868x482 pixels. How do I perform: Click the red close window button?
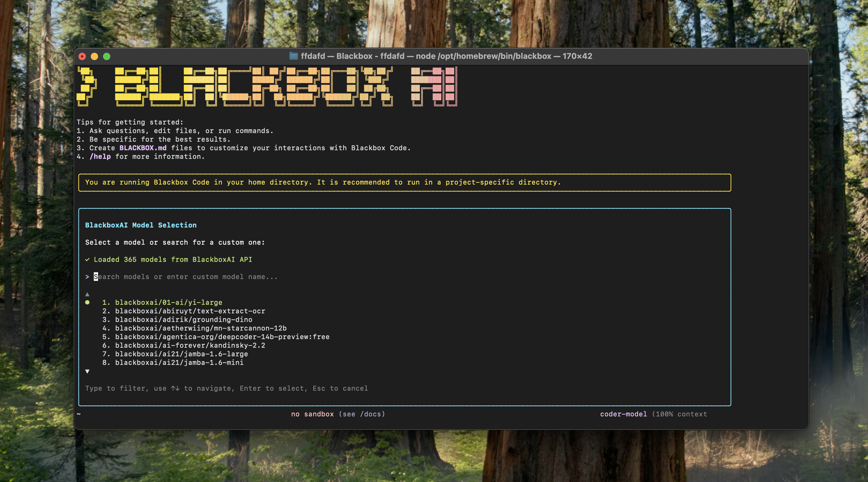pos(82,56)
